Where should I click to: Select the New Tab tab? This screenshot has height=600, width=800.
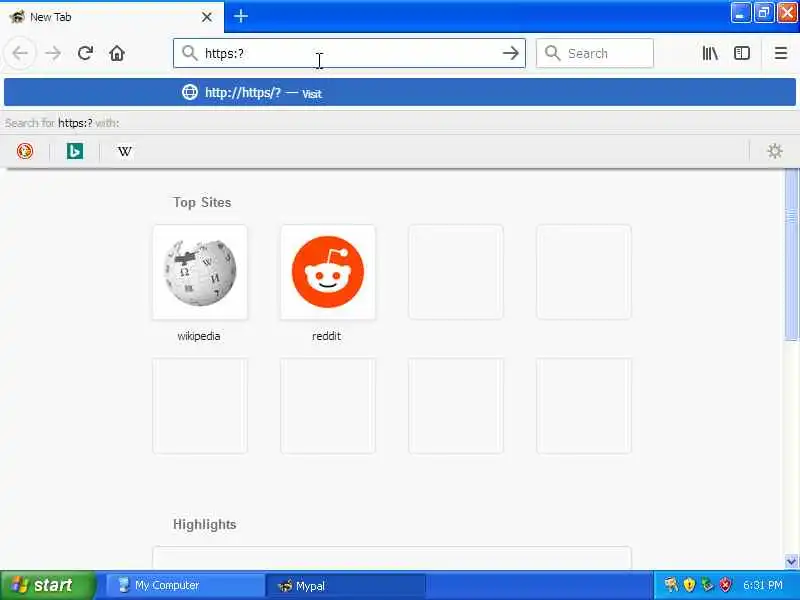111,17
